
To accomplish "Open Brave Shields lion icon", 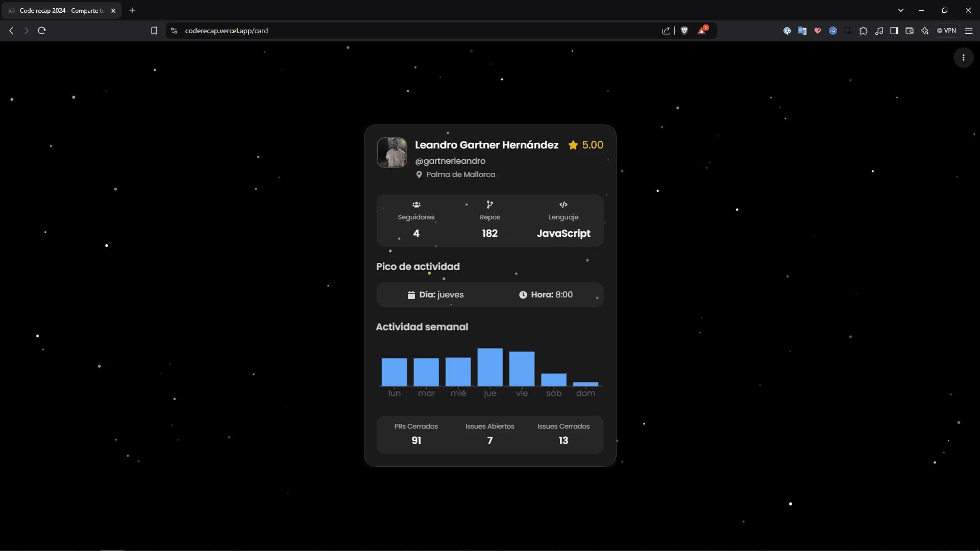I will 684,31.
